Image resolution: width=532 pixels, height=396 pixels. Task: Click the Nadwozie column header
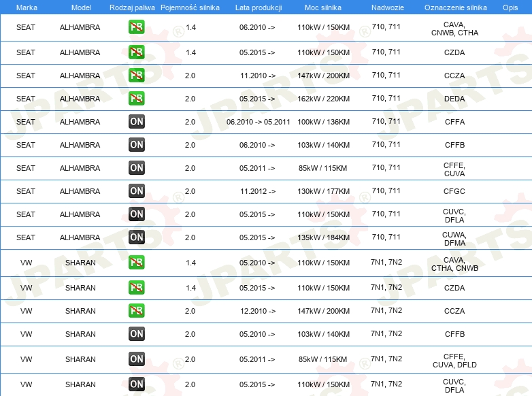388,7
